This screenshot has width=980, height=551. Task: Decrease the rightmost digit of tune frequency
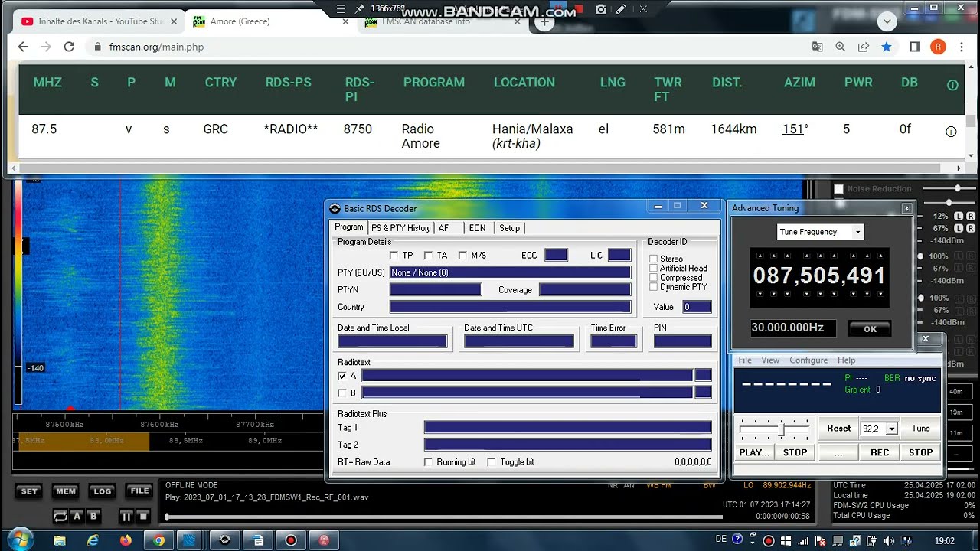(880, 294)
